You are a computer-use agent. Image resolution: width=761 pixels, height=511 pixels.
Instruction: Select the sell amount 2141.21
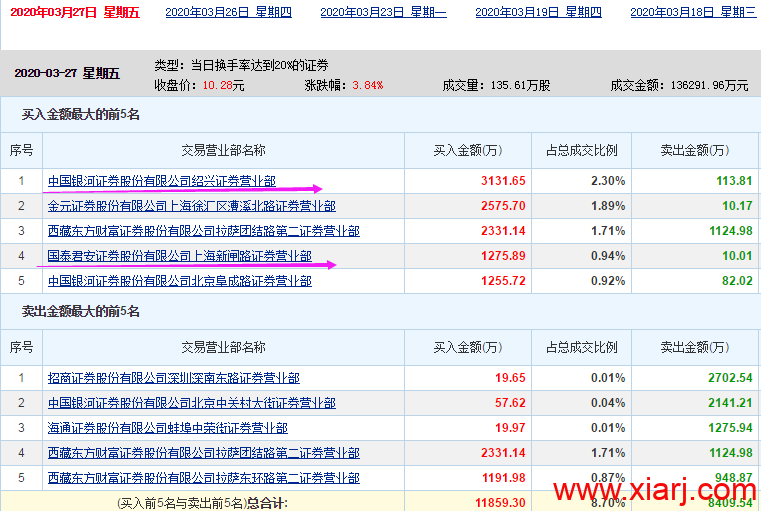click(730, 403)
